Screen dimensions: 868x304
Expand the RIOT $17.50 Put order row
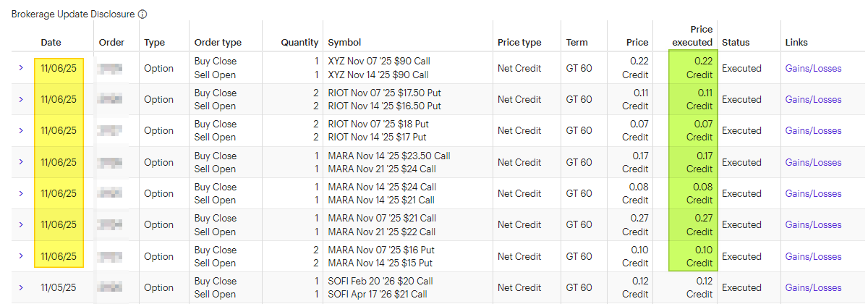coord(21,100)
